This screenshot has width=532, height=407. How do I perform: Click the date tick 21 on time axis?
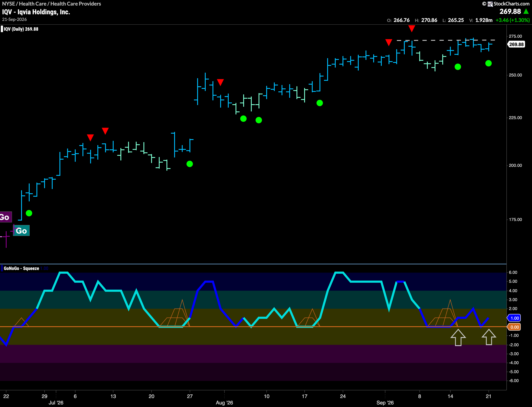tap(488, 396)
